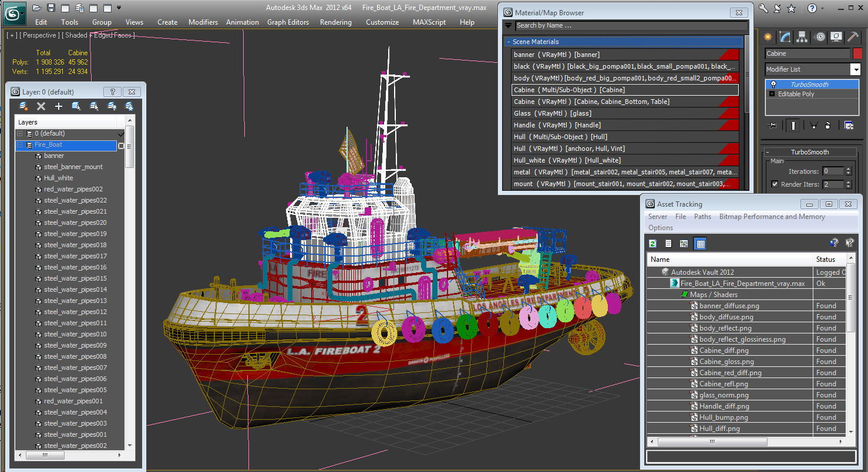Click Create New Layer icon in Layer dialog
This screenshot has width=868, height=472.
(x=23, y=106)
